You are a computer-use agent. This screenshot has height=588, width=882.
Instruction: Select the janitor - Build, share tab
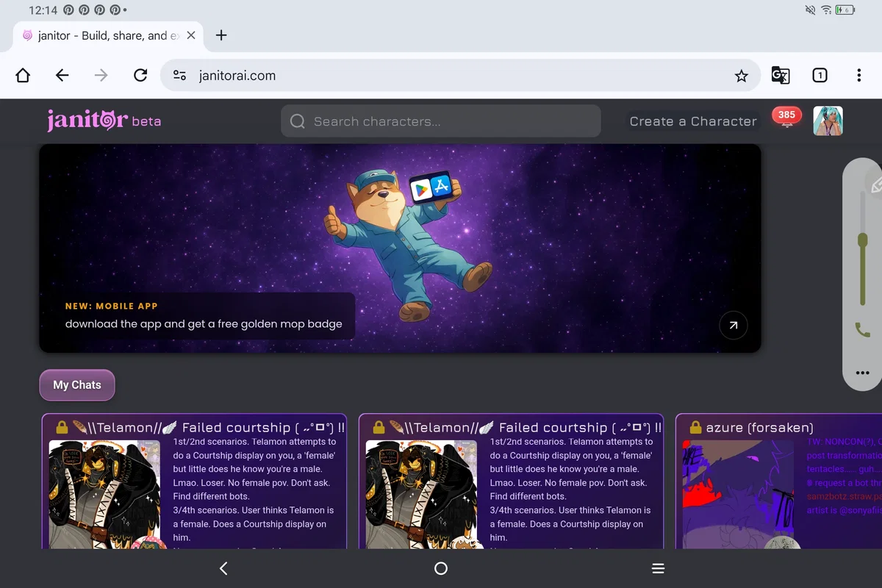point(108,35)
